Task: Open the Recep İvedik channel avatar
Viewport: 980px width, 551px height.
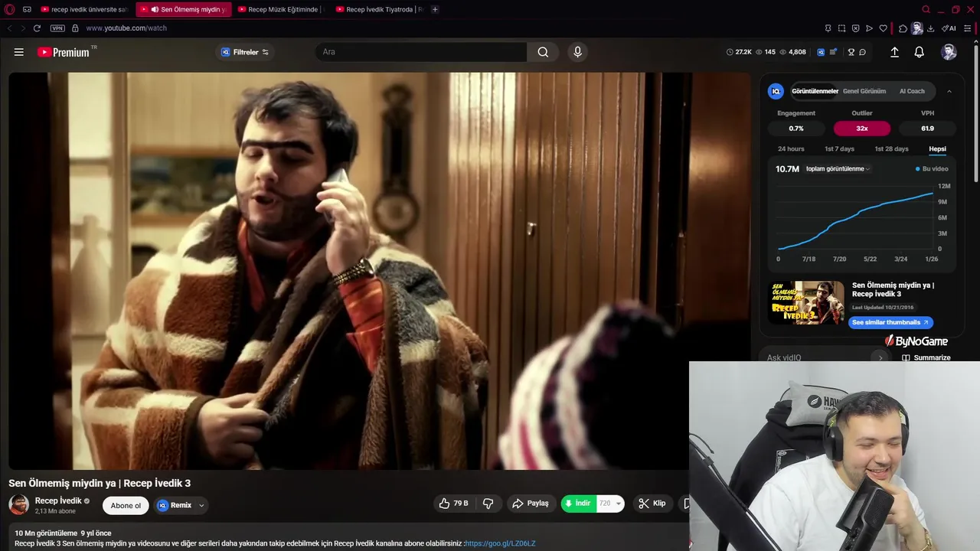Action: click(x=19, y=505)
